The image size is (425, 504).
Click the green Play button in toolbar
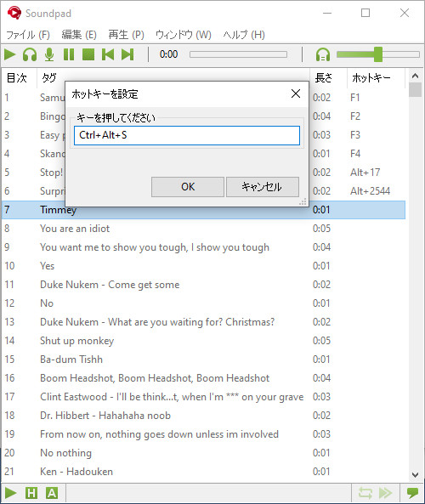click(x=10, y=54)
